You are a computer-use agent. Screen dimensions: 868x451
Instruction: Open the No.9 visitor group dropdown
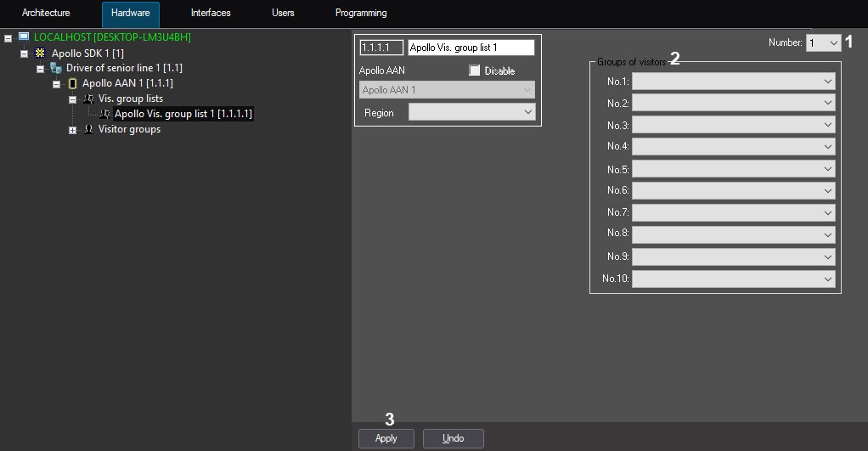coord(734,257)
